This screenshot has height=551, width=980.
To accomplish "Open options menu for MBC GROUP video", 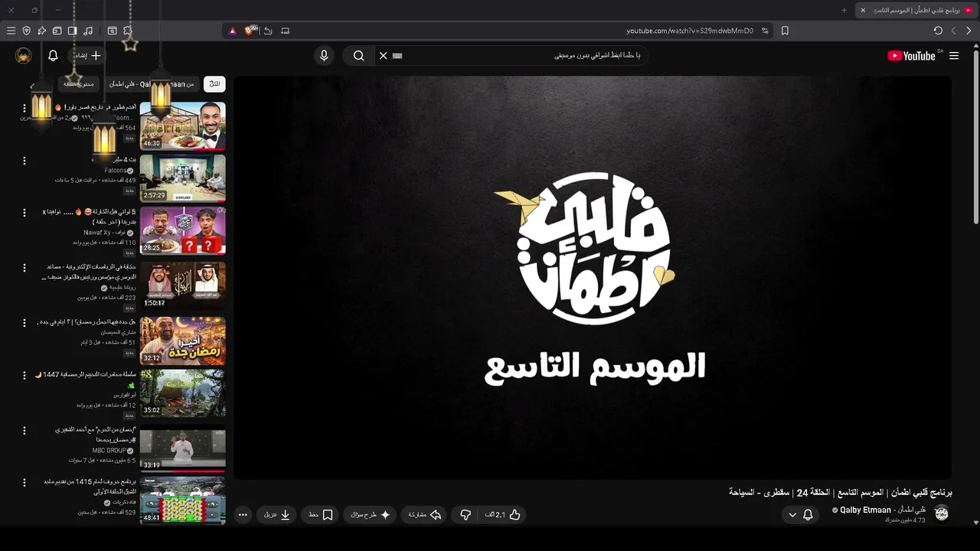I will pos(24,431).
